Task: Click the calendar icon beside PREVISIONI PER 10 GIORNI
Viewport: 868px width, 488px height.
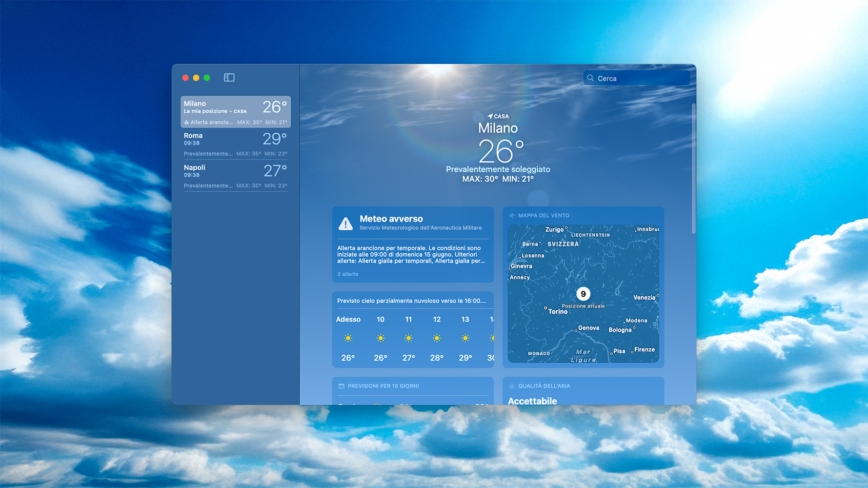Action: coord(342,386)
